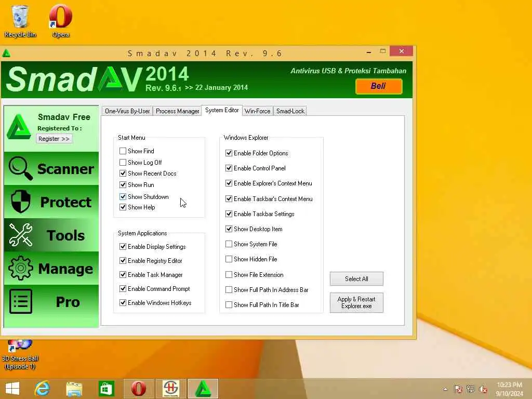The height and width of the screenshot is (399, 532).
Task: Select the Tools wrench icon
Action: [x=21, y=235]
